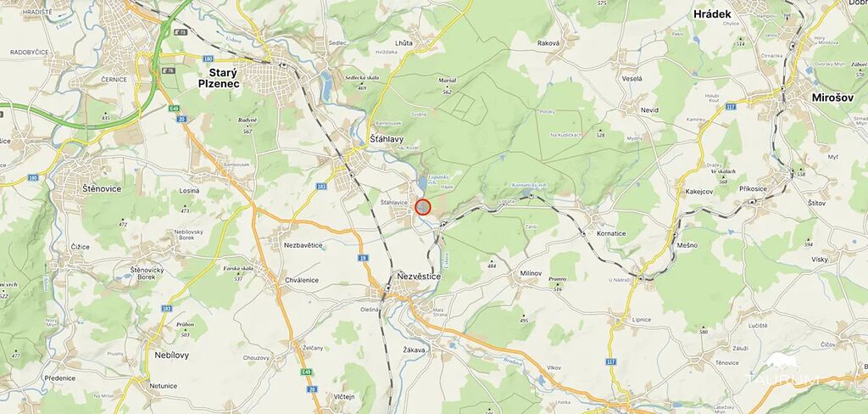Screen dimensions: 868x414
Task: Click the 180 road shield near Starý Plzenec
Action: pyautogui.click(x=209, y=59)
